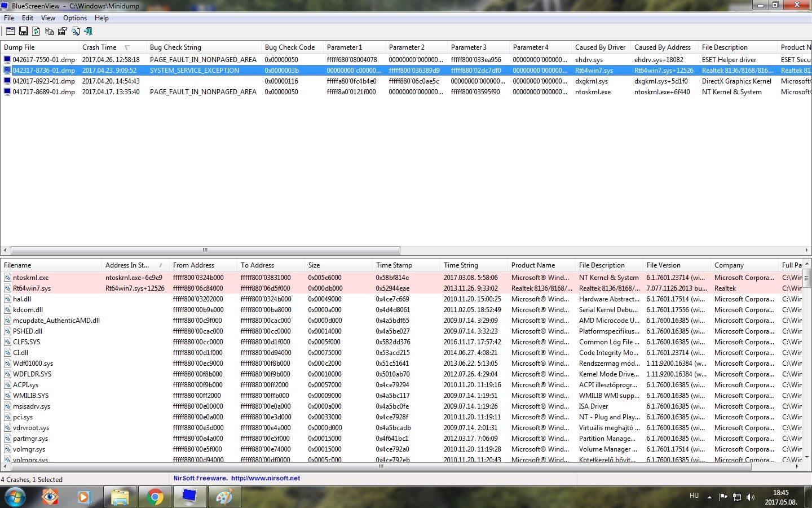Sort lower pane by Filename header
This screenshot has width=812, height=508.
coord(51,265)
